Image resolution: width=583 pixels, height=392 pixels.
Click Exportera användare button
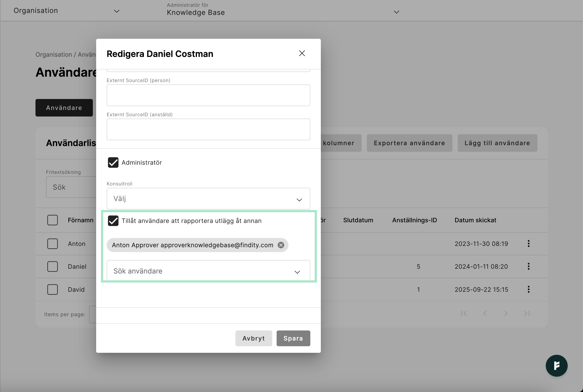[x=409, y=143]
